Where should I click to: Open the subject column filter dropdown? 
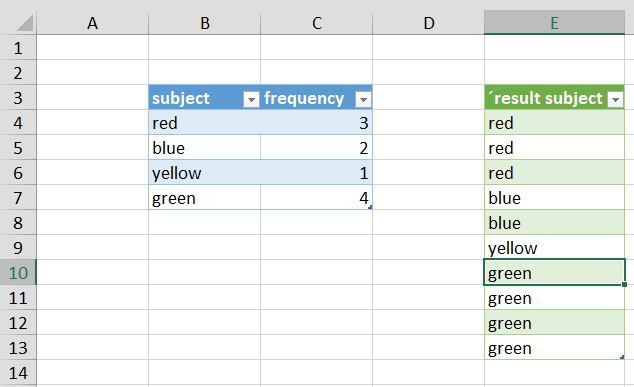[251, 99]
